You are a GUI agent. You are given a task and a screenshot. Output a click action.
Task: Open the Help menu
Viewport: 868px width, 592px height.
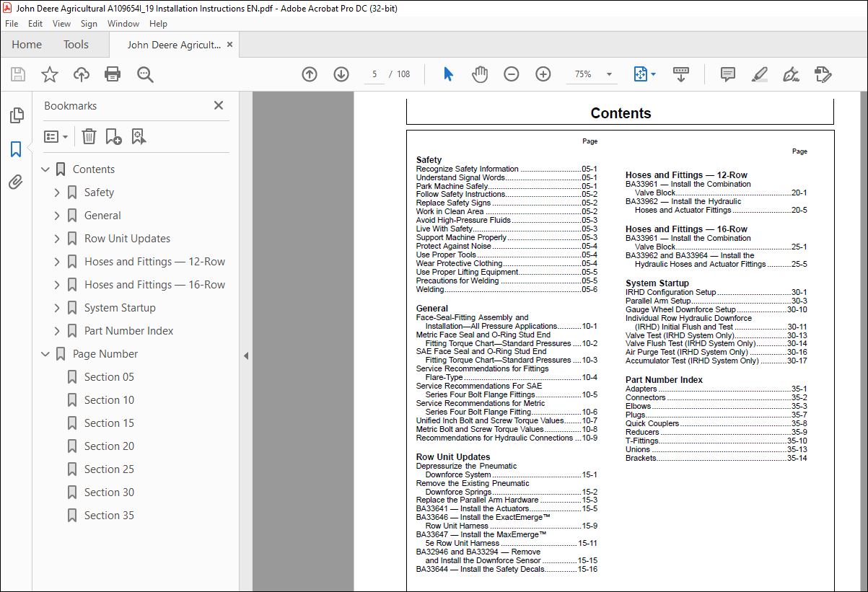click(158, 24)
